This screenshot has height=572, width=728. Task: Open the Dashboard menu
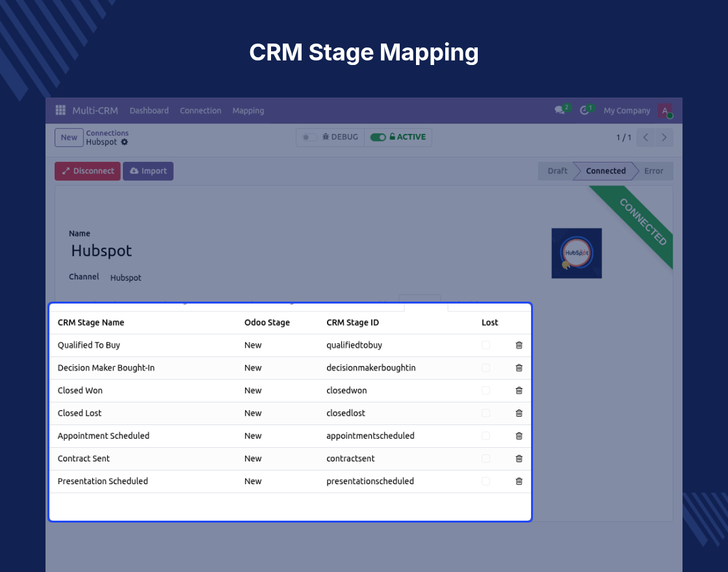click(x=149, y=110)
